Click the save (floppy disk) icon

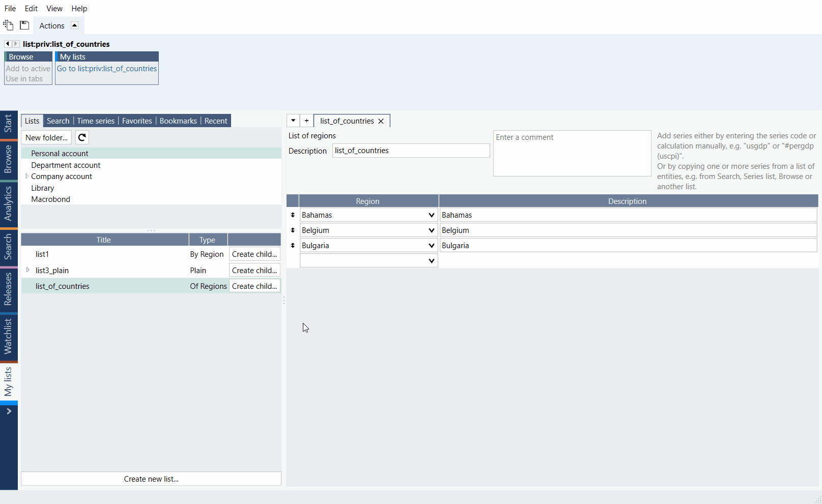pyautogui.click(x=24, y=25)
